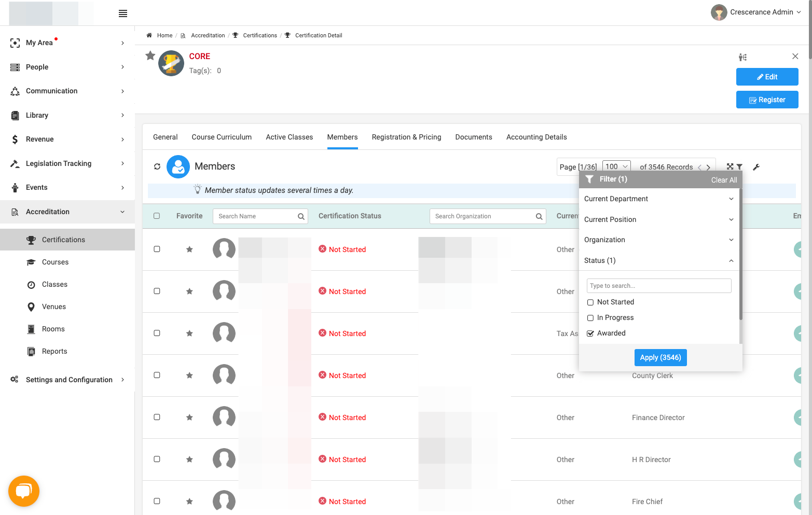Screen dimensions: 812x515
Task: Open the wrench settings icon
Action: click(x=756, y=167)
